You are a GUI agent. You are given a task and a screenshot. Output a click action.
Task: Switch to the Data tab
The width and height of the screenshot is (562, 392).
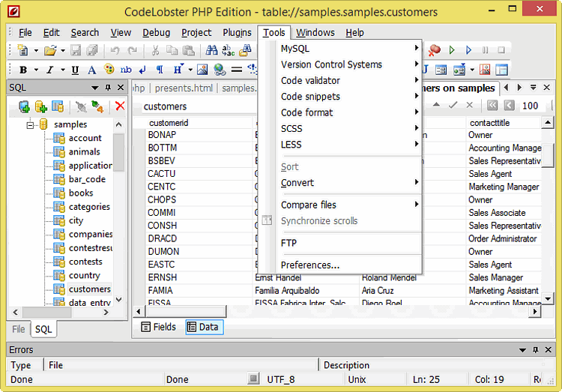[x=205, y=327]
